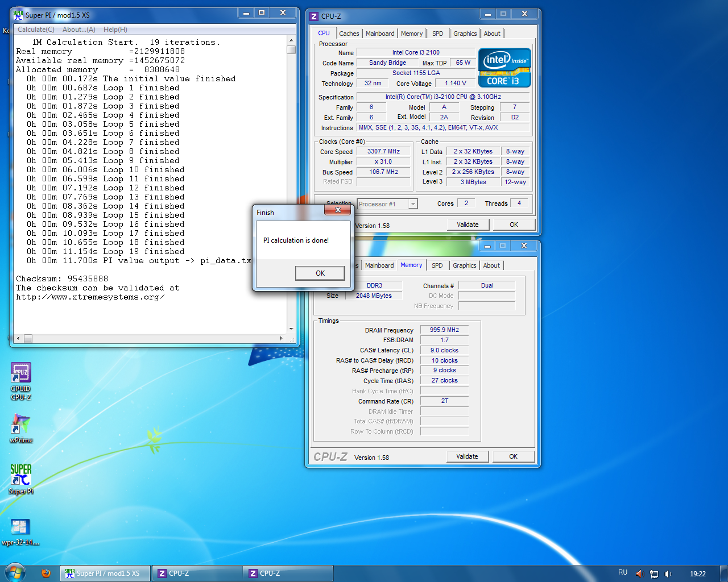Click the CAS# Latency 9.0 clocks field
Viewport: 728px width, 582px height.
click(444, 350)
